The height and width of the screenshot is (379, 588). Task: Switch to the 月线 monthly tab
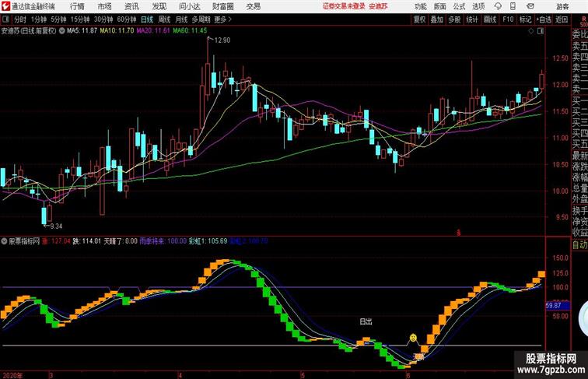[x=181, y=19]
